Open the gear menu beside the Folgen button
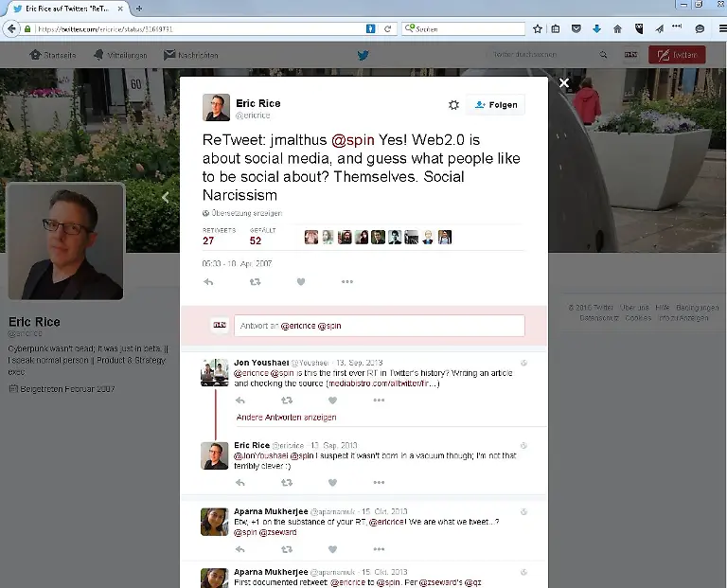The width and height of the screenshot is (727, 588). 453,105
